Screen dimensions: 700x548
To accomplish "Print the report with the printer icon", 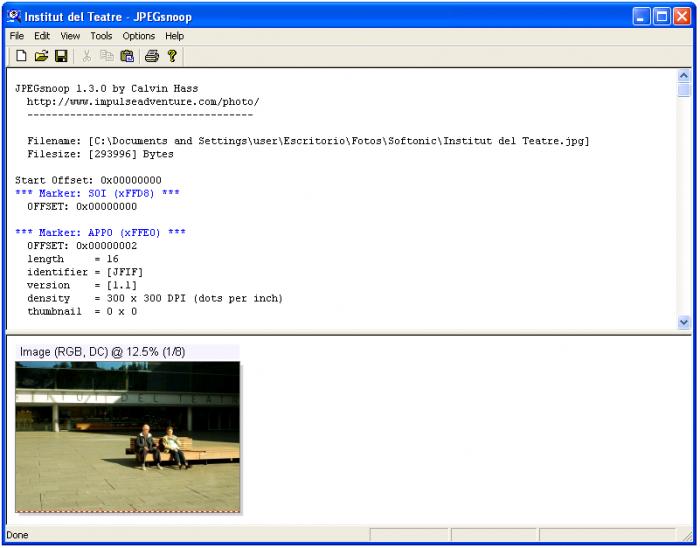I will [152, 56].
